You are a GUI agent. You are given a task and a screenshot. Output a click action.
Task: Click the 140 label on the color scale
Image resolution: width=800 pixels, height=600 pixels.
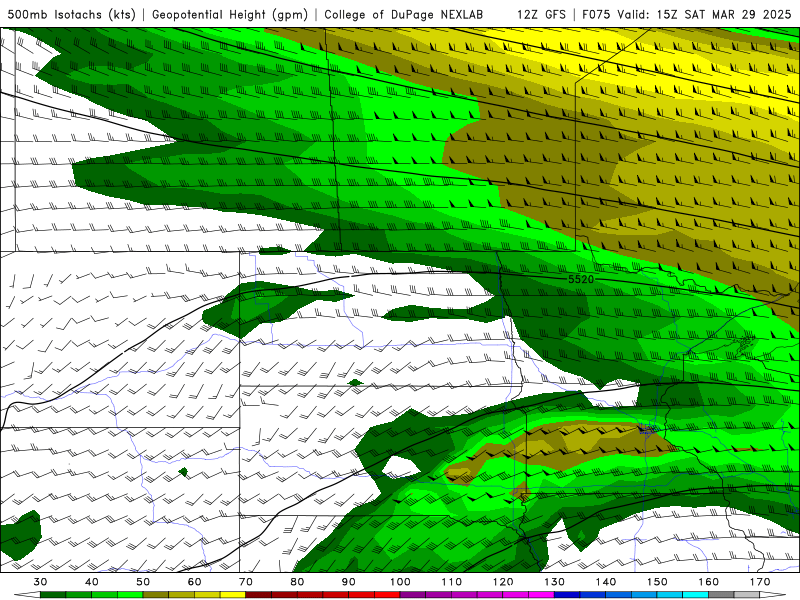coord(606,582)
